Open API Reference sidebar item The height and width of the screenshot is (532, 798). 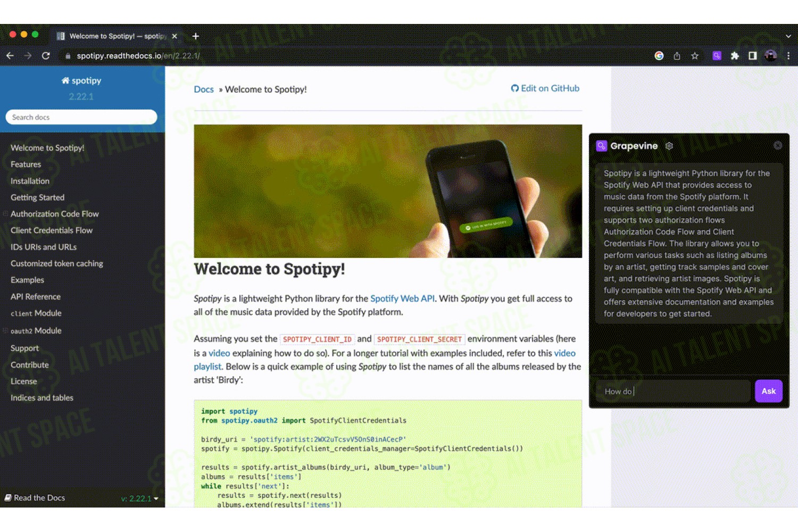(x=36, y=296)
